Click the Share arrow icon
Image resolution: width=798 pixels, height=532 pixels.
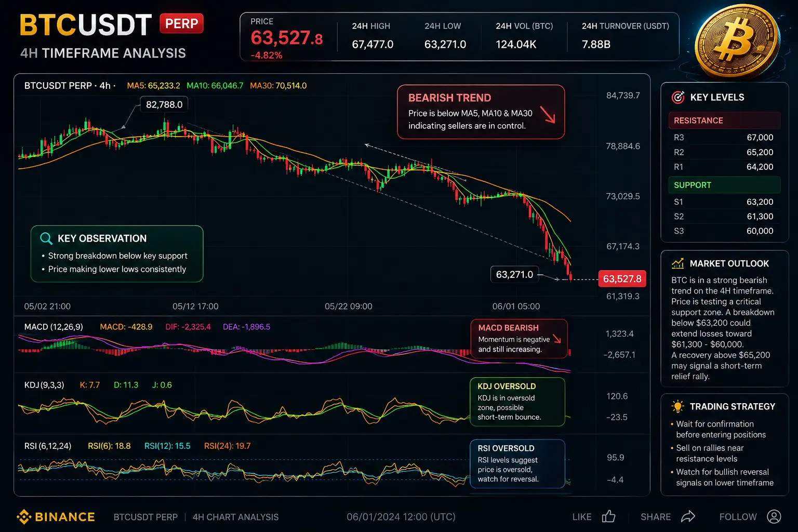click(688, 516)
